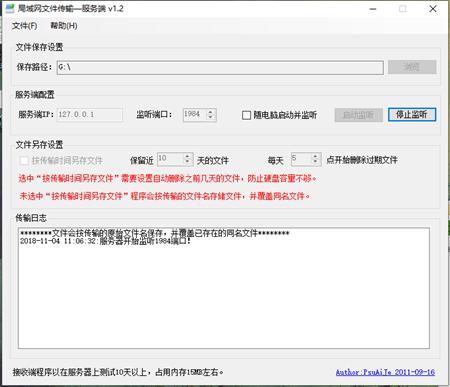Viewport: 450px width, 387px height.
Task: Open the 文件(F) menu
Action: point(24,26)
